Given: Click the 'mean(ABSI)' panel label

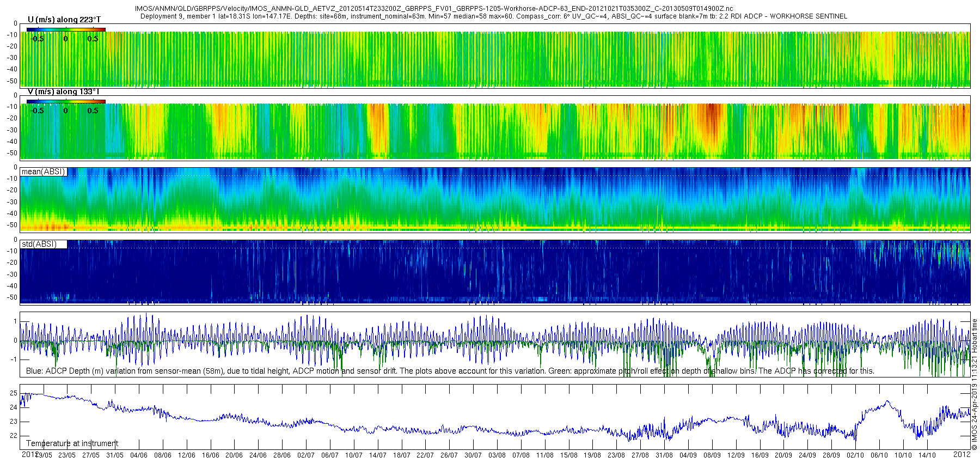Looking at the screenshot, I should pos(44,172).
